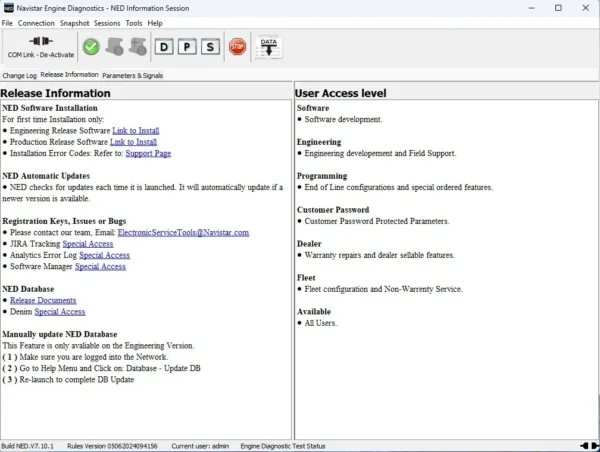Viewport: 600px width, 452px height.
Task: Click the Engineering access level heading
Action: [319, 142]
